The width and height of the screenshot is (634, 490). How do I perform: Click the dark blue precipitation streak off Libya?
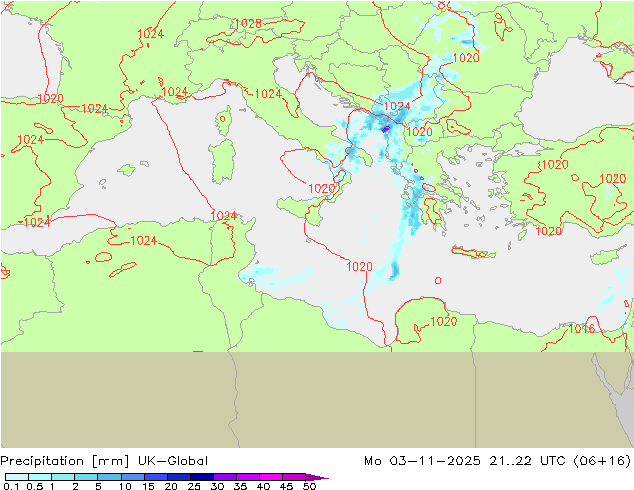[393, 271]
